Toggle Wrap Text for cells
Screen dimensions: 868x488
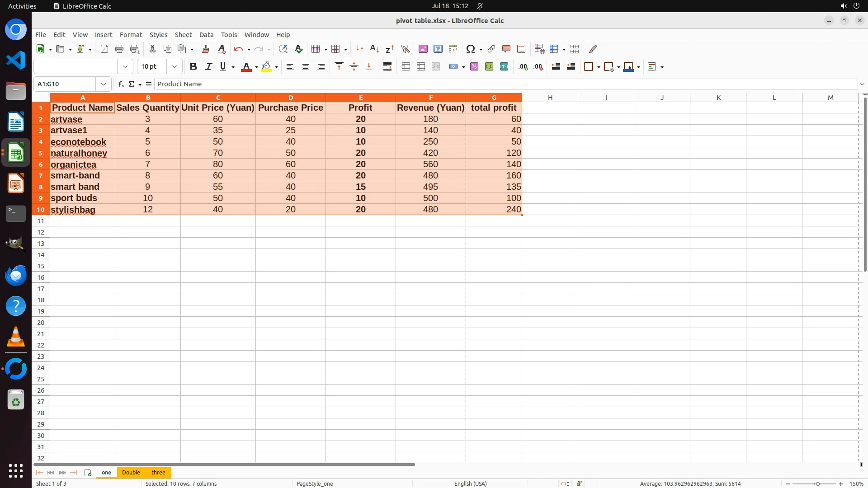point(387,66)
